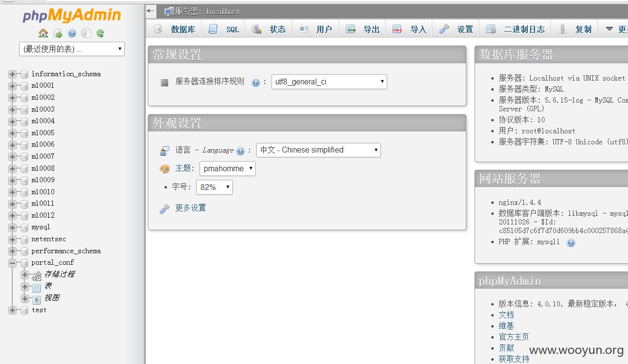The height and width of the screenshot is (364, 628).
Task: Select the portal_conf database
Action: coord(52,262)
